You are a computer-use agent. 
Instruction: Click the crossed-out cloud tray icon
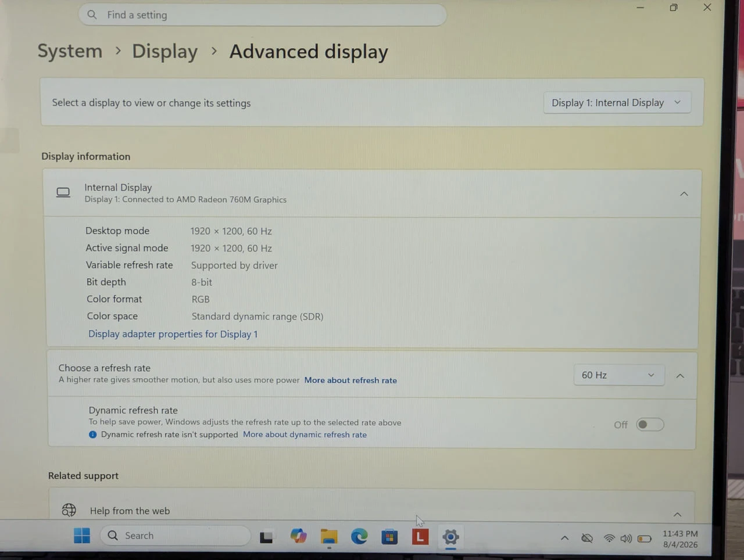pyautogui.click(x=587, y=539)
